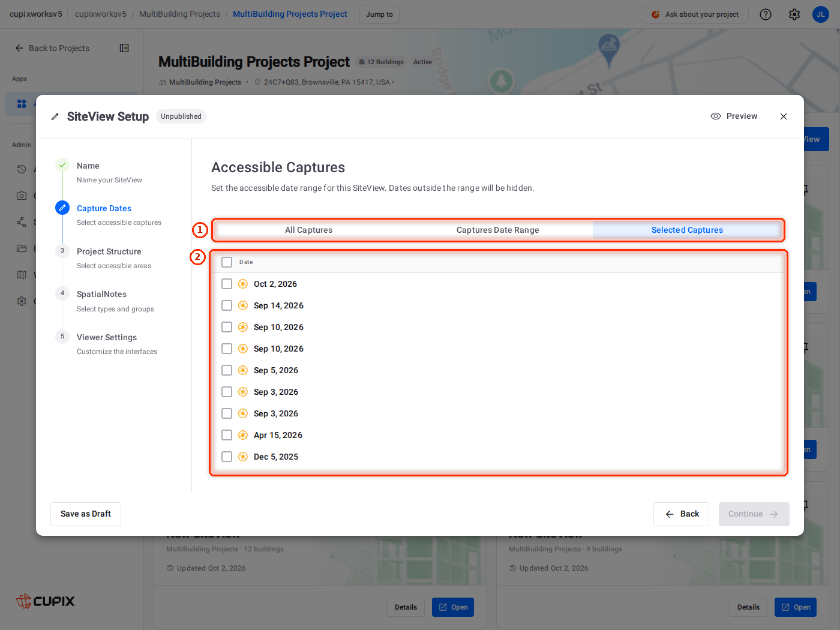Click the capture icon next to Apr 15, 2026
840x630 pixels.
(243, 435)
